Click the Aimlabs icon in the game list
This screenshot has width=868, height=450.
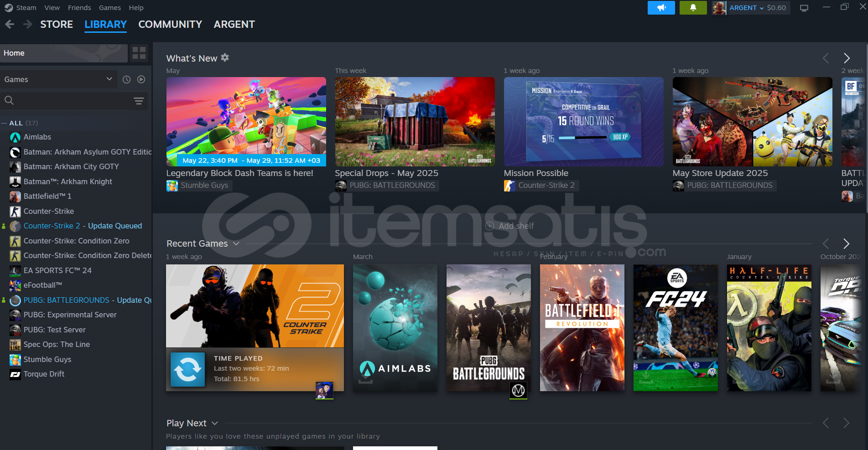[x=15, y=137]
